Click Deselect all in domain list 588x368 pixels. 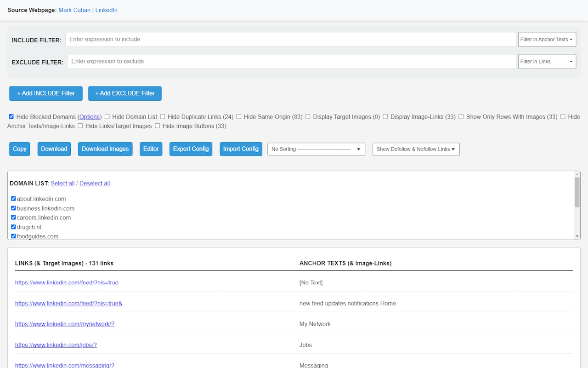[x=95, y=184]
